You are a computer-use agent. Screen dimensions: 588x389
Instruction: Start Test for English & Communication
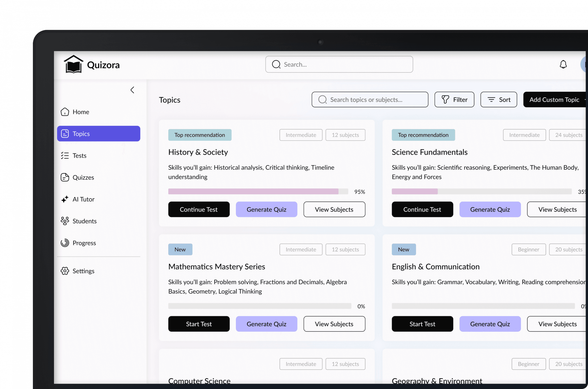pos(422,324)
